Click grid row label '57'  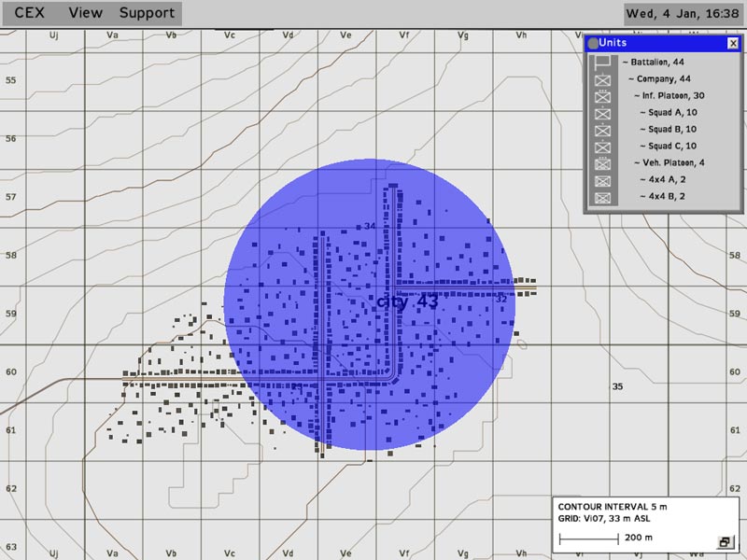coord(10,197)
